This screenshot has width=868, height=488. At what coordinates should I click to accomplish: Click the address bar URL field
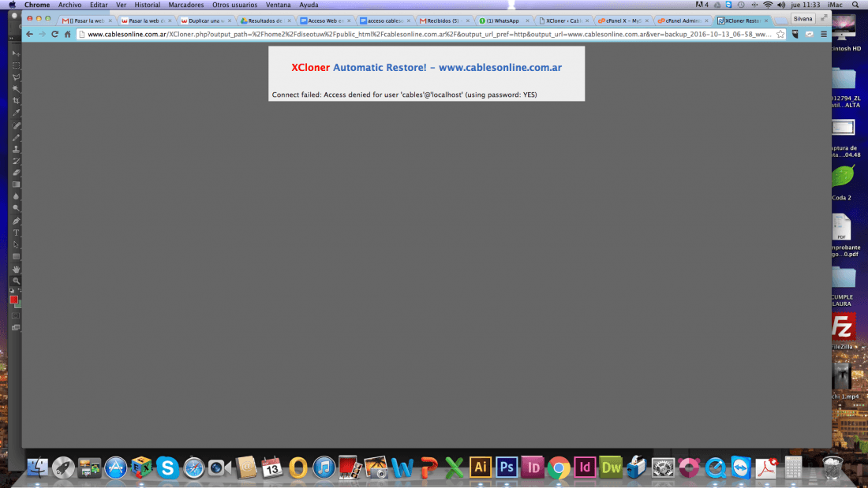point(429,35)
